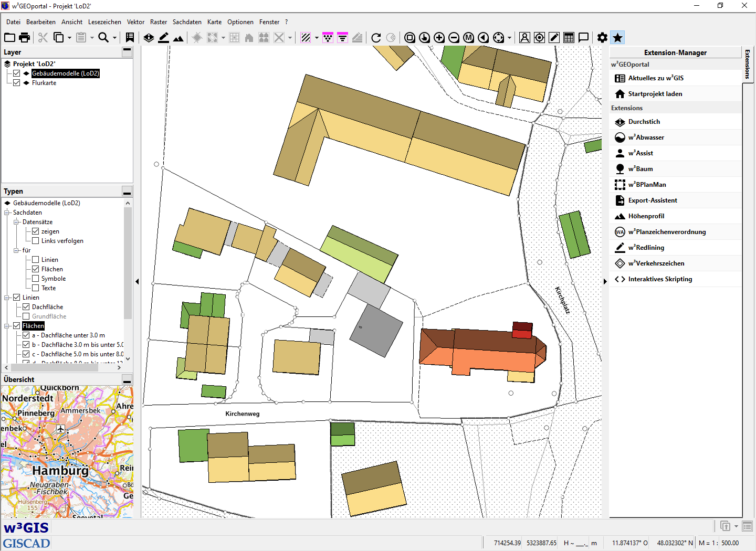Toggle the Flurkarte layer checkbox
756x551 pixels.
pyautogui.click(x=17, y=83)
